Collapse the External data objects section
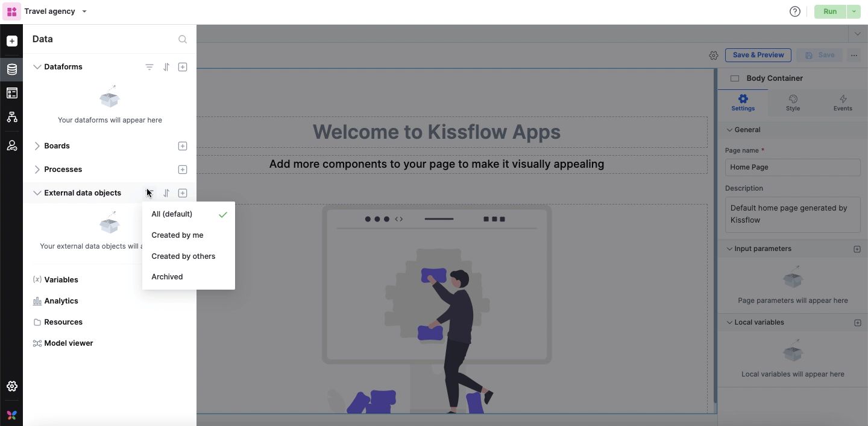The width and height of the screenshot is (868, 426). coord(37,193)
